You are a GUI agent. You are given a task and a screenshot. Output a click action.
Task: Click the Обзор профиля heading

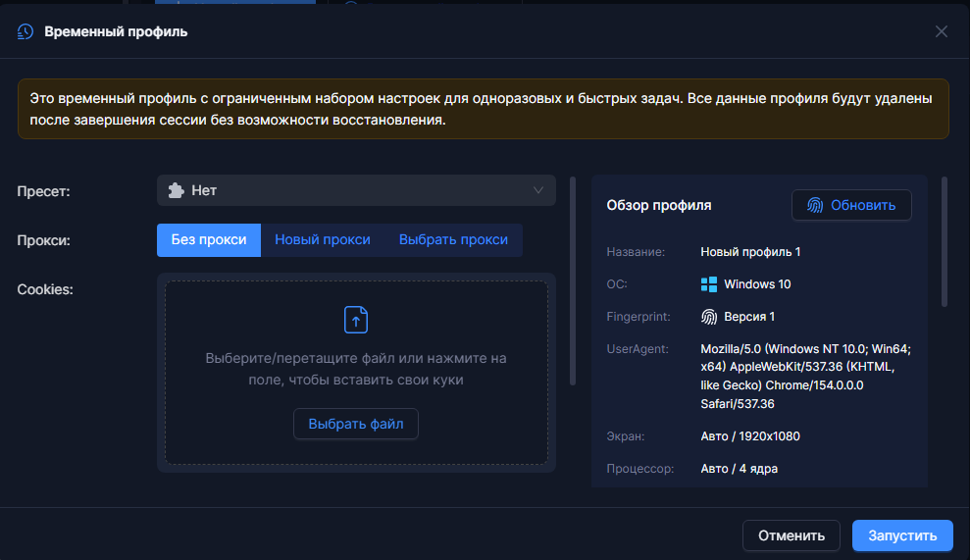pyautogui.click(x=659, y=205)
